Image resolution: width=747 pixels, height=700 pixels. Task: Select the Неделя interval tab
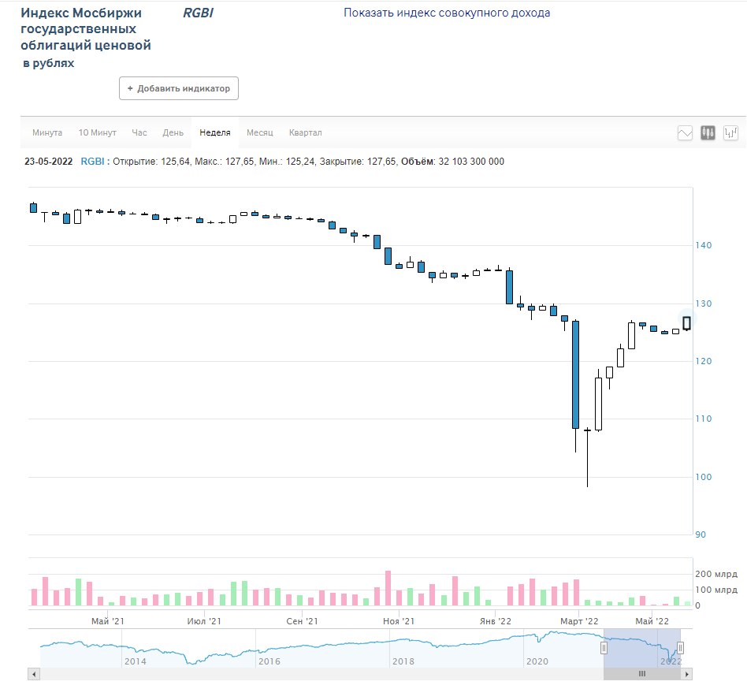point(215,132)
